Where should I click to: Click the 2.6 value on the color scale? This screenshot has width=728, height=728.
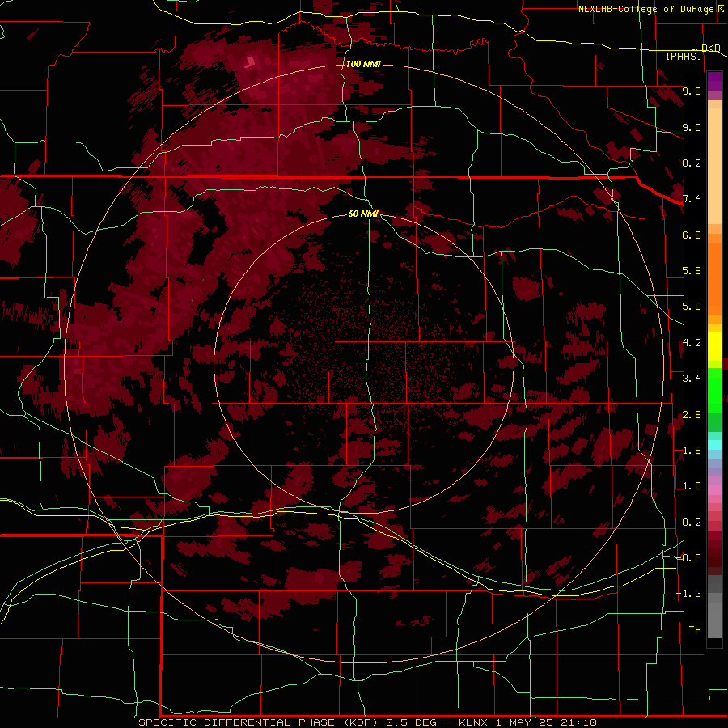click(692, 415)
